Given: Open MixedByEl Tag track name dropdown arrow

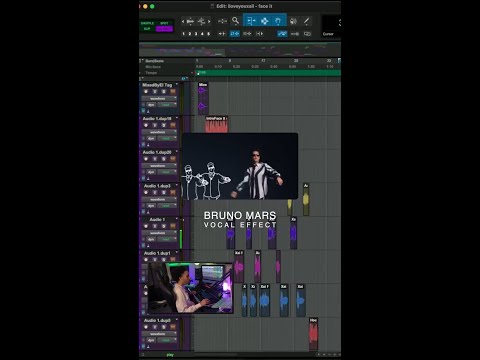Looking at the screenshot, I should 177,85.
